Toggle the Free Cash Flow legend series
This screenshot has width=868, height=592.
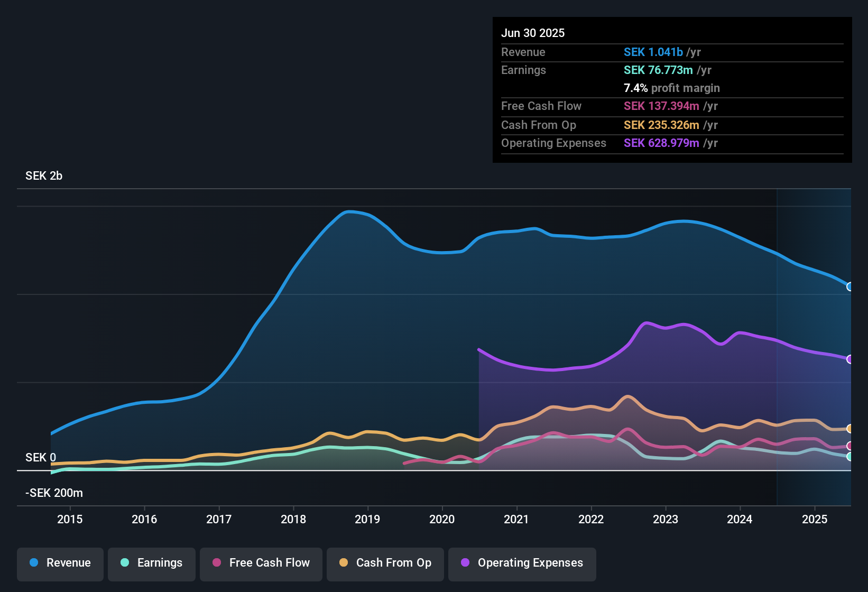(261, 563)
